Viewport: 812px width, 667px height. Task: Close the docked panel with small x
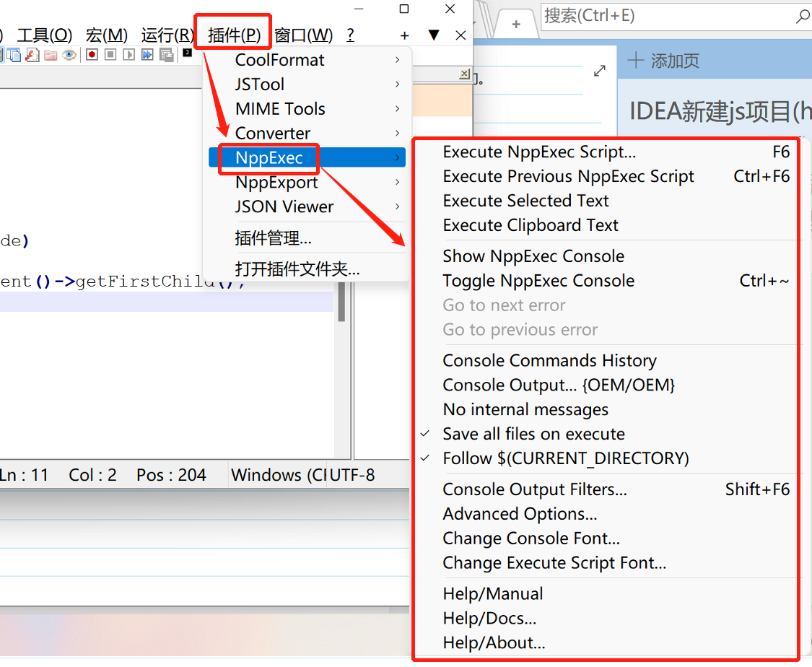465,74
